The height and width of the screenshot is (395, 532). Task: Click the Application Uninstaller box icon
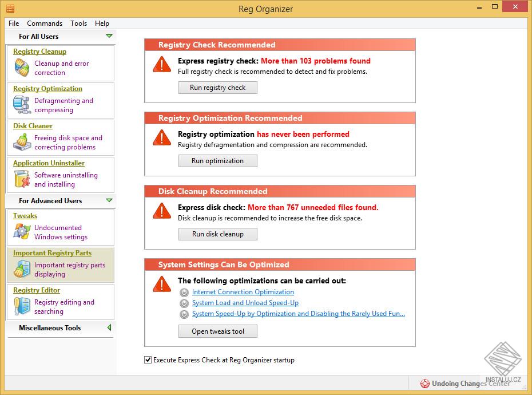point(22,179)
